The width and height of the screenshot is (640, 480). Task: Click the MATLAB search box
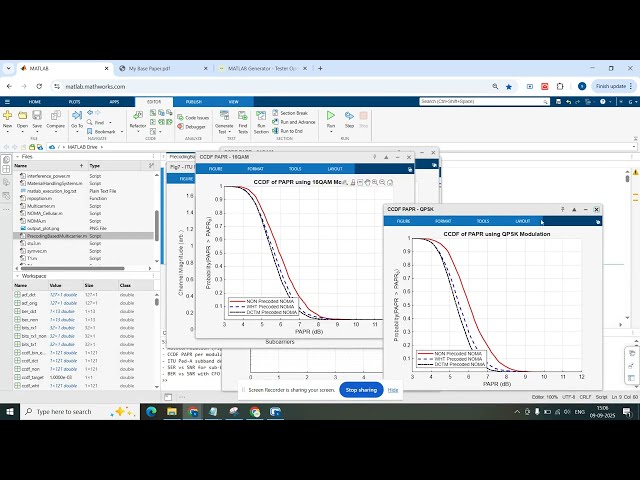point(484,102)
